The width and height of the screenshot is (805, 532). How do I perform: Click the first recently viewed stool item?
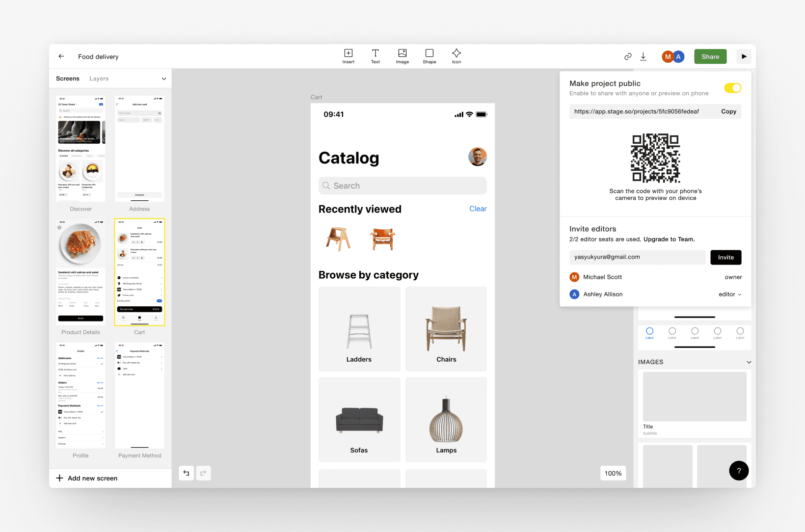pos(339,239)
